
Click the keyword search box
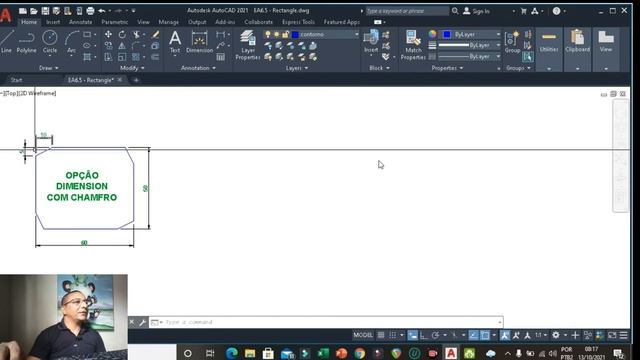[x=407, y=11]
